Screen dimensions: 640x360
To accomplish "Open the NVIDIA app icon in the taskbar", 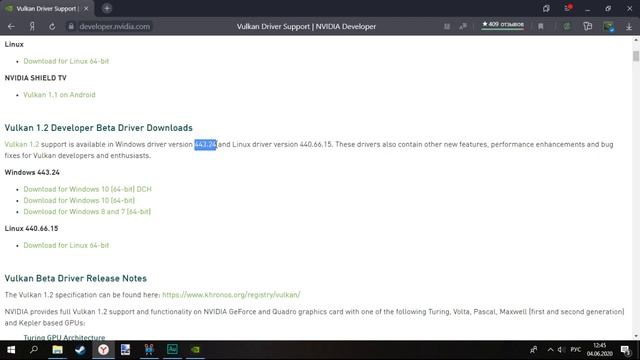I will [196, 350].
